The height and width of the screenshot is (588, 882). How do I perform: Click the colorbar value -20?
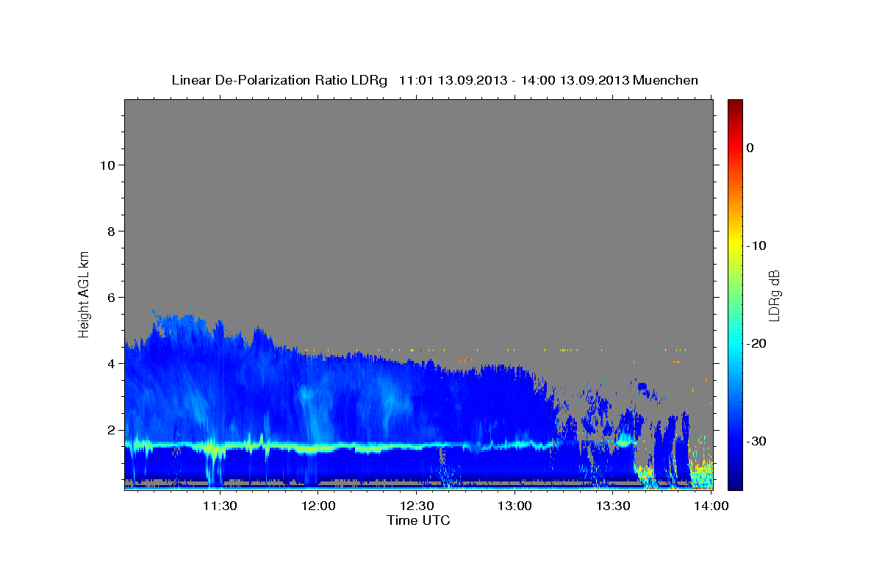point(756,343)
